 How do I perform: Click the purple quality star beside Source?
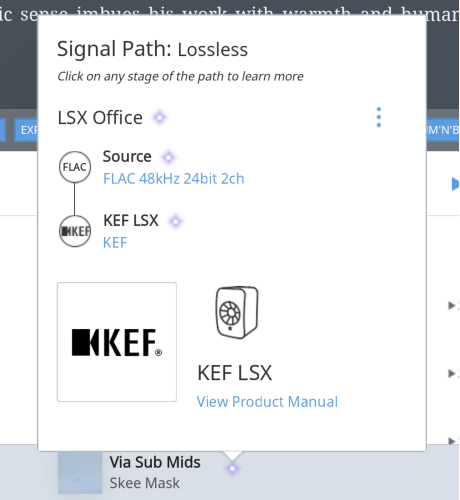point(168,157)
